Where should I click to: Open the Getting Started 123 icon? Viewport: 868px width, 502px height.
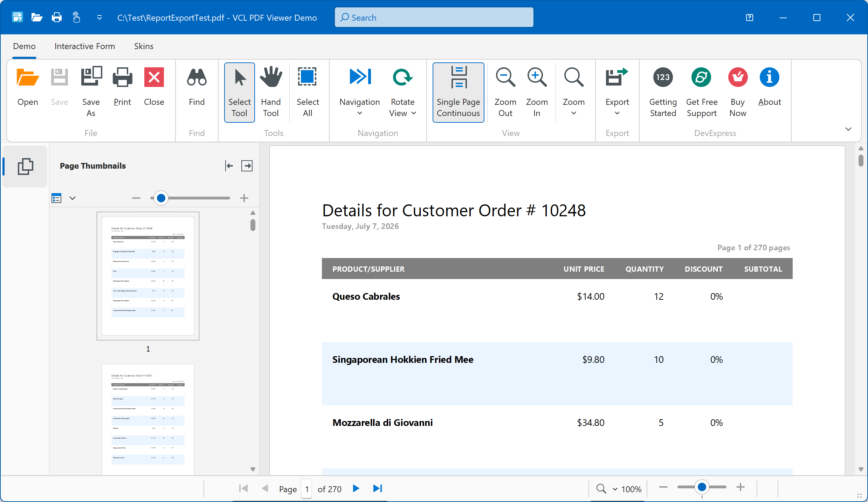(x=663, y=77)
